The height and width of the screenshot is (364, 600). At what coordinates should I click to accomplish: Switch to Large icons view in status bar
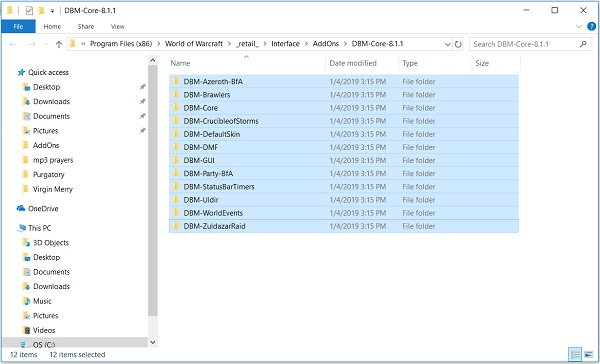point(589,354)
